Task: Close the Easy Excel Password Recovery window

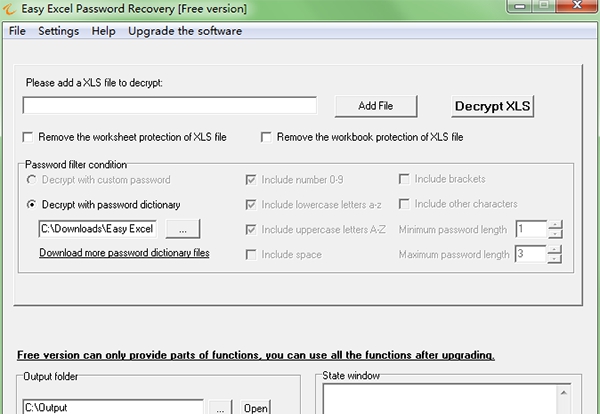Action: point(577,5)
